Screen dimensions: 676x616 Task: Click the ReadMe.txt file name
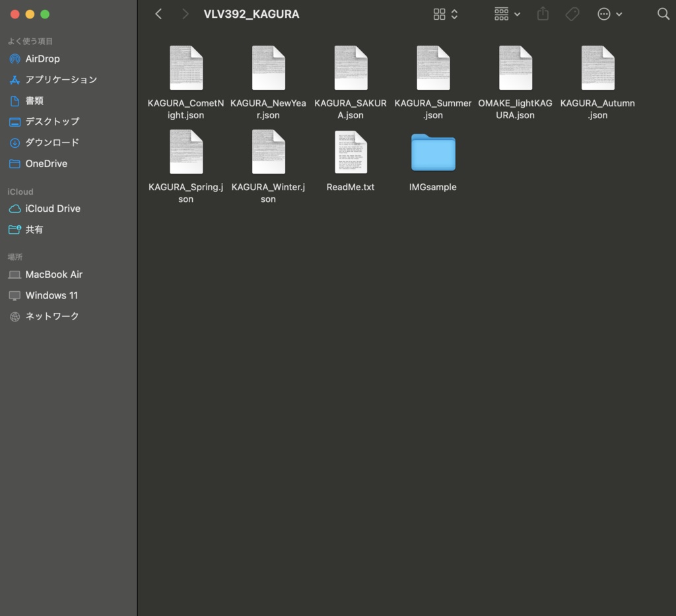point(351,187)
